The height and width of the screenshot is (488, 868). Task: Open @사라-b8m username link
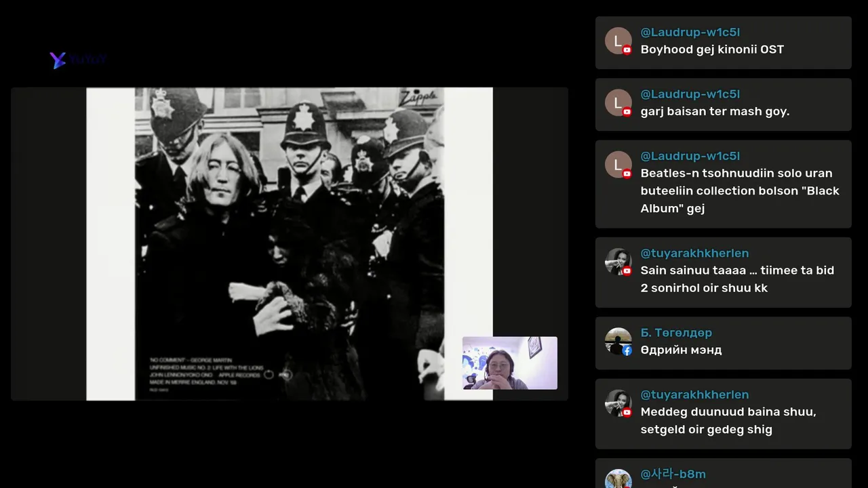(x=673, y=474)
